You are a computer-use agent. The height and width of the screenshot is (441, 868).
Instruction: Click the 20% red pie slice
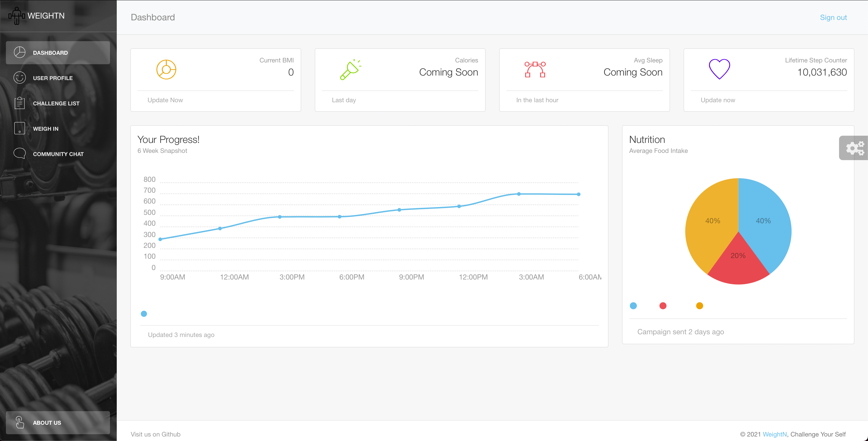click(738, 264)
